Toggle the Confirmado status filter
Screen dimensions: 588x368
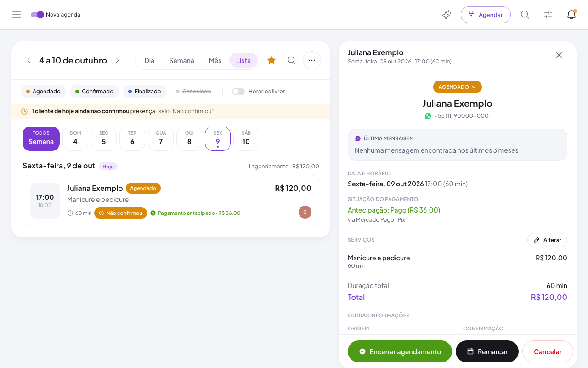point(94,92)
